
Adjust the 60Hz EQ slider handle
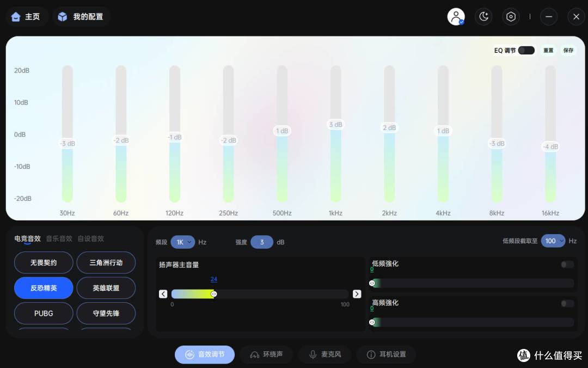point(121,140)
